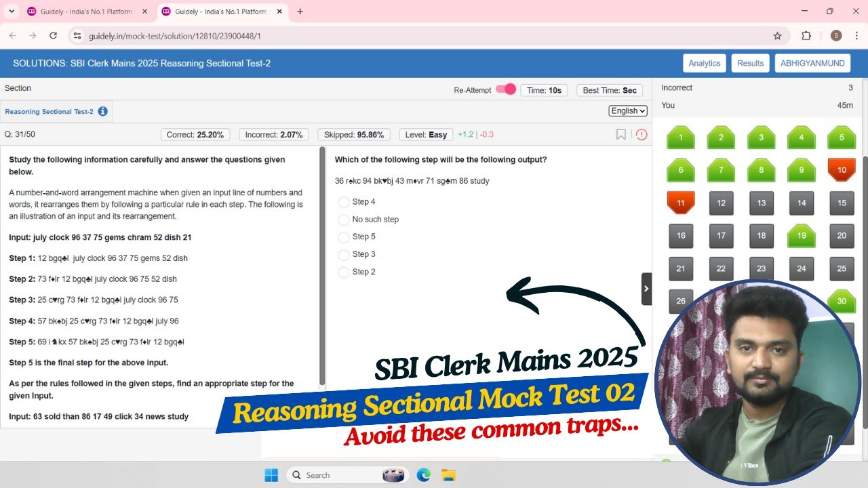Select Step 3 option

344,254
